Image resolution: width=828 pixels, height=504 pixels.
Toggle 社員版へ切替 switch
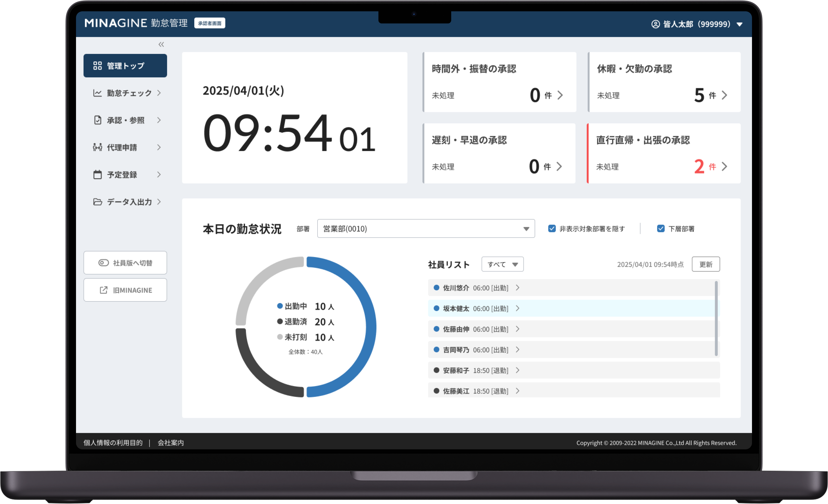pos(103,263)
